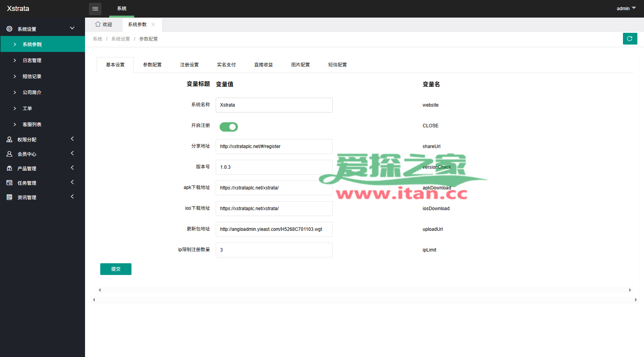Expand the 权限分配 menu arrow

tap(72, 139)
